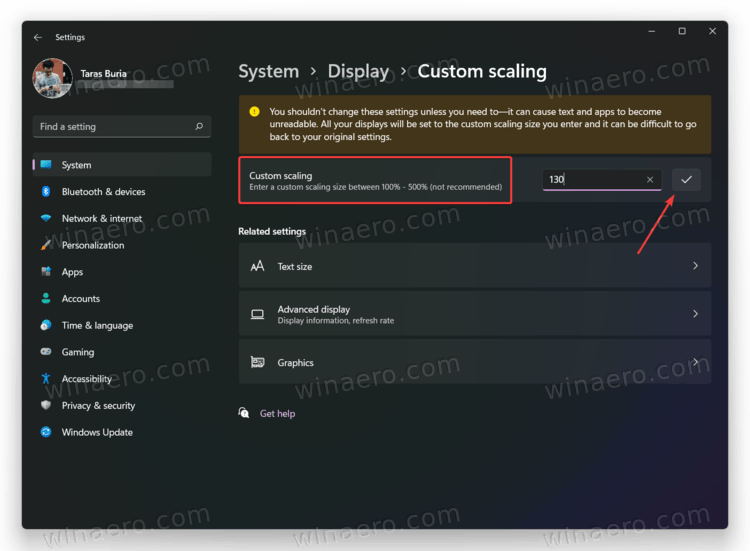Open Advanced display settings
The height and width of the screenshot is (551, 750).
coord(475,314)
